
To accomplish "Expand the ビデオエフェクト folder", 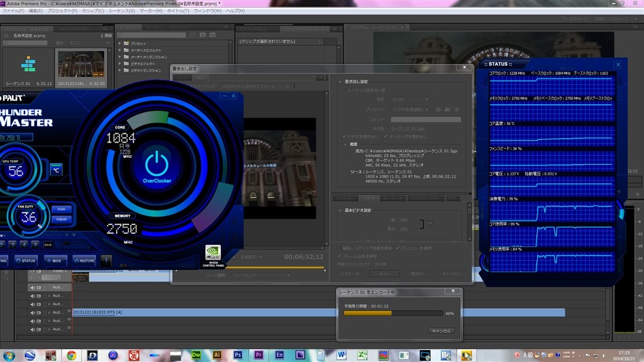I will pos(119,63).
